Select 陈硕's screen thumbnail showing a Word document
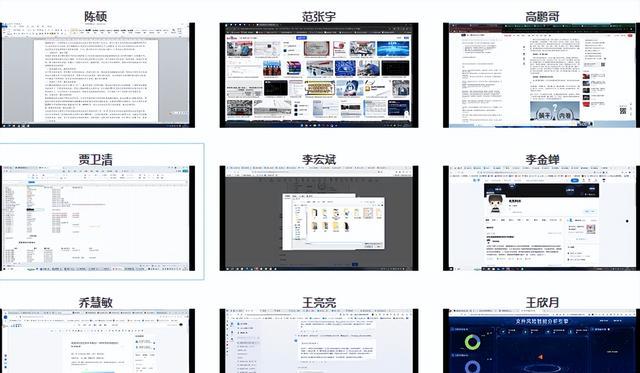This screenshot has width=640, height=373. [97, 75]
